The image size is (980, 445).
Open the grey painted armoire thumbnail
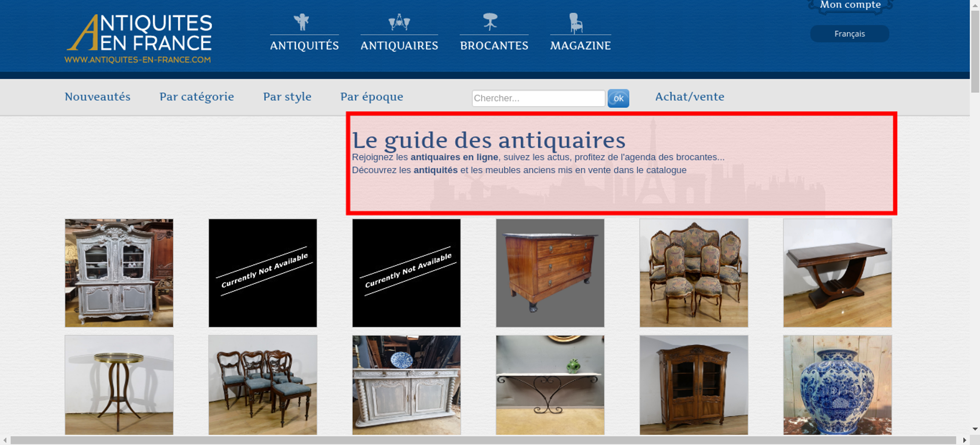point(119,273)
